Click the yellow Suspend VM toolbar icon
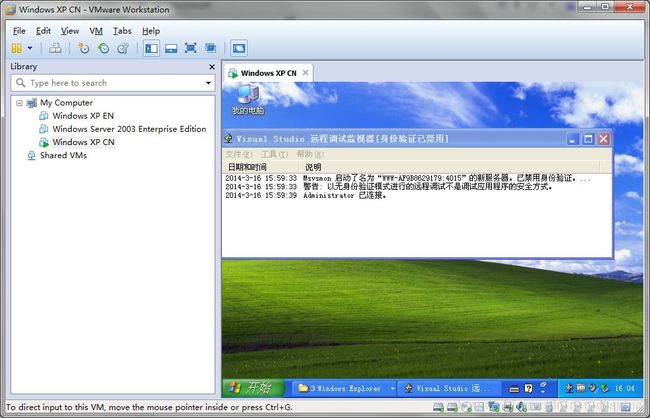Viewport: 650px width, 418px height. (16, 48)
